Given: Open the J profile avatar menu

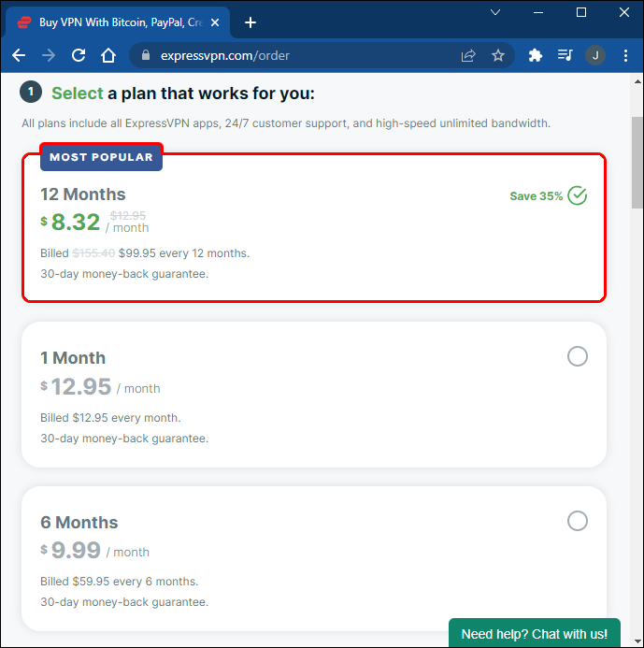Looking at the screenshot, I should tap(595, 55).
